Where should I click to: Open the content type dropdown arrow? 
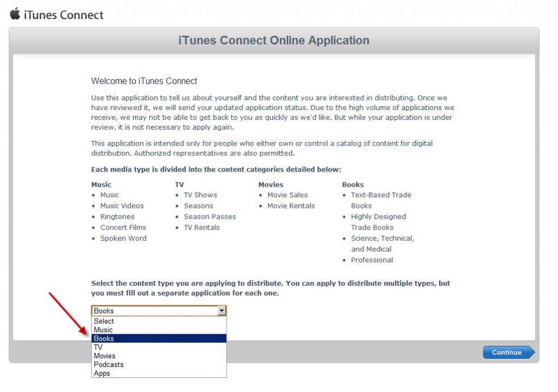click(222, 310)
